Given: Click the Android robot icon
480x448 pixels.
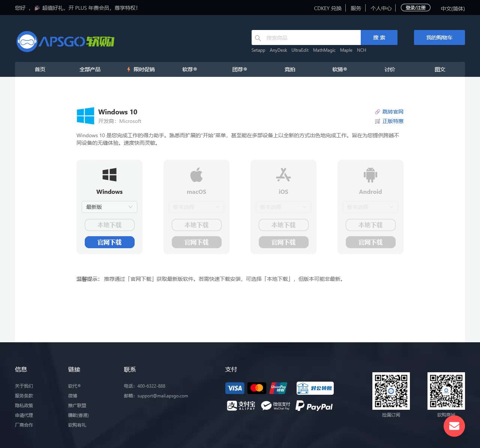Looking at the screenshot, I should click(370, 175).
